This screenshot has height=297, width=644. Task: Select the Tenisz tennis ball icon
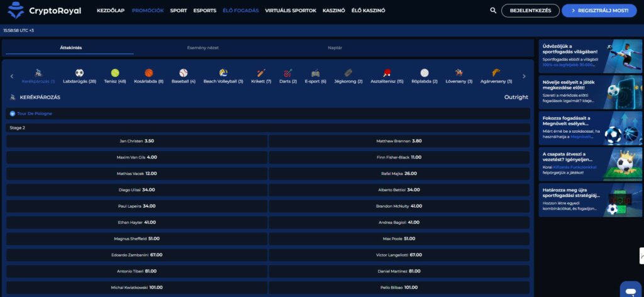115,73
